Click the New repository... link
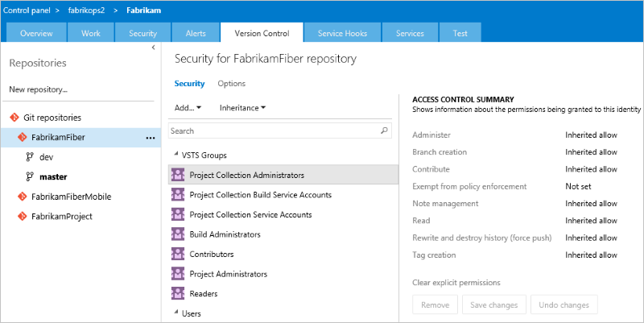 (x=38, y=89)
